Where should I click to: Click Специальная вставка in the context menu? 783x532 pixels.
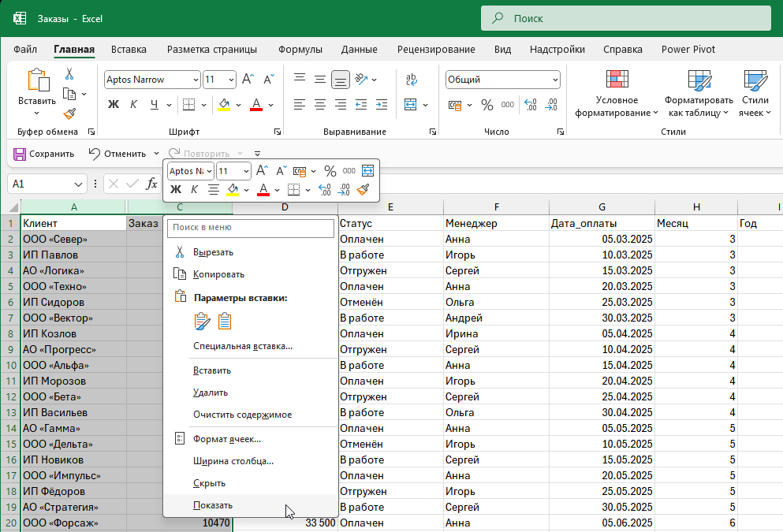pyautogui.click(x=242, y=346)
